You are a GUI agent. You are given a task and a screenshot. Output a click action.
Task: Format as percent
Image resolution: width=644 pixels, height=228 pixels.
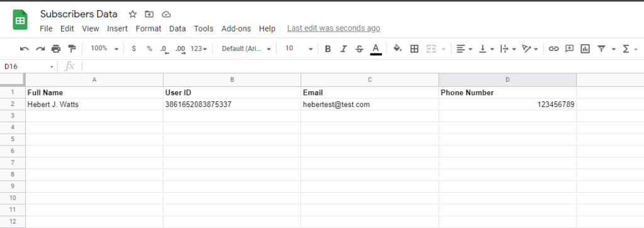pyautogui.click(x=150, y=48)
